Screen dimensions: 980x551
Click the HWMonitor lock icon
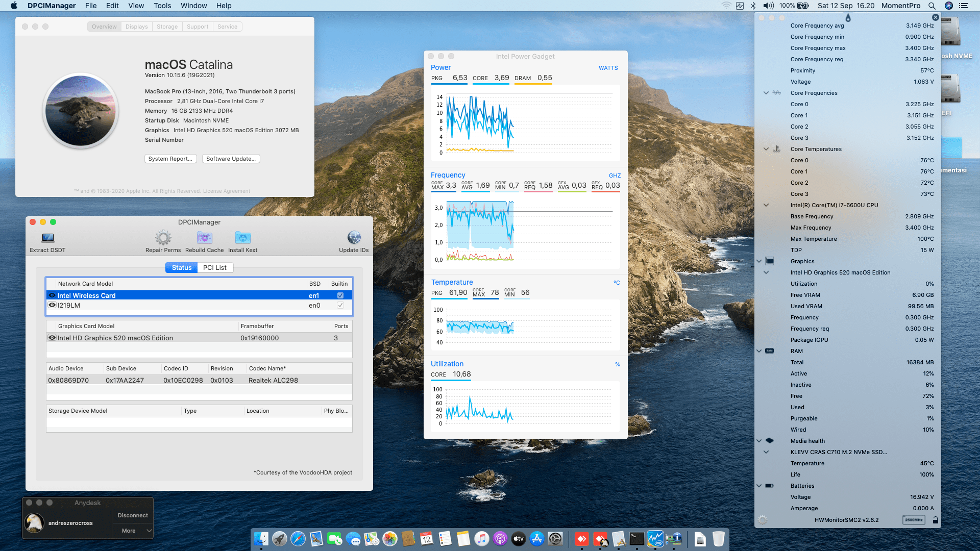[936, 520]
